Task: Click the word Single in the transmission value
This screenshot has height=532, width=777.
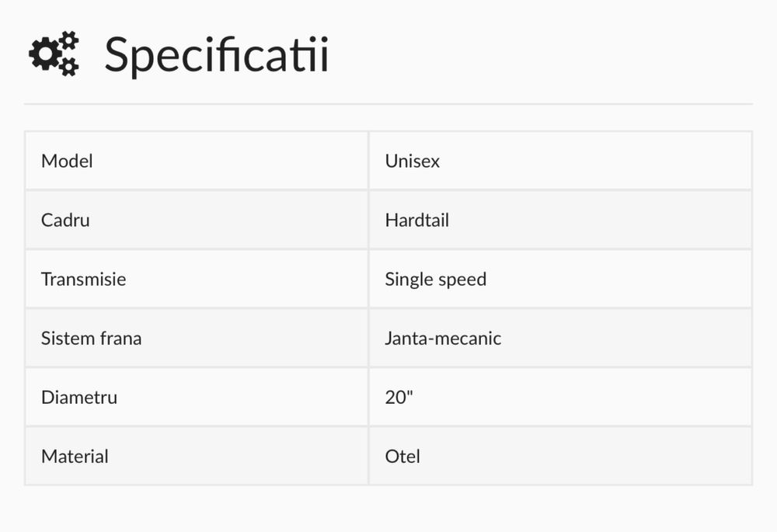Action: [x=404, y=279]
